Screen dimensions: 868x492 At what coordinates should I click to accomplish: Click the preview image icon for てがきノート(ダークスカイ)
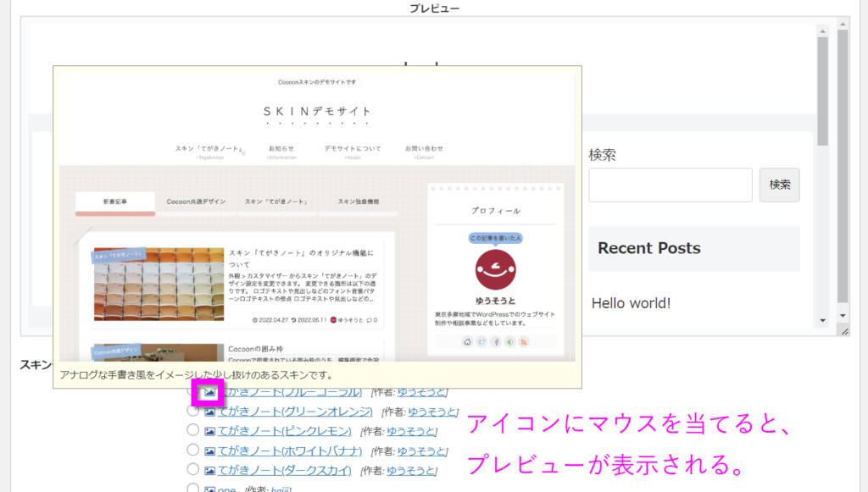coord(210,471)
